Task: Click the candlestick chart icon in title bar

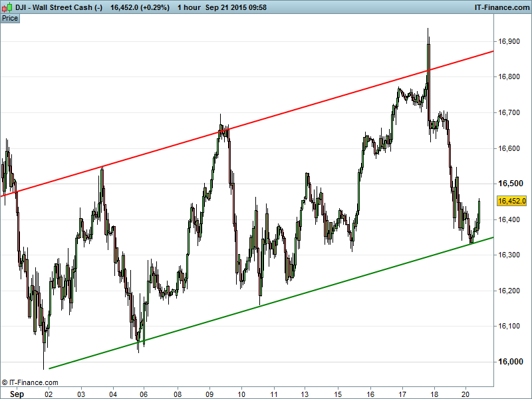Action: tap(6, 7)
